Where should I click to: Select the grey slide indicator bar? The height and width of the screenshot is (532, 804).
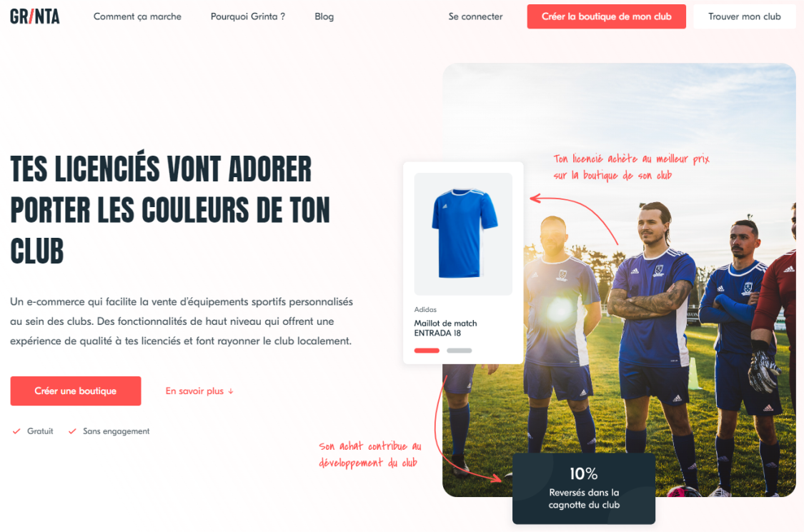pos(459,351)
